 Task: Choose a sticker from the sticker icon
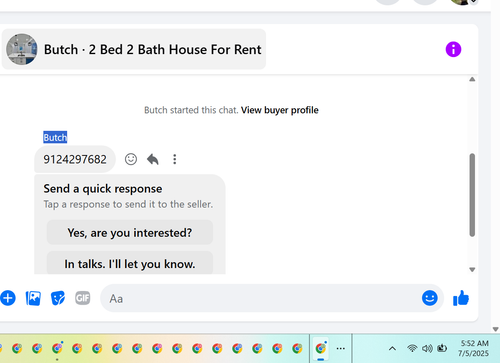(x=58, y=298)
